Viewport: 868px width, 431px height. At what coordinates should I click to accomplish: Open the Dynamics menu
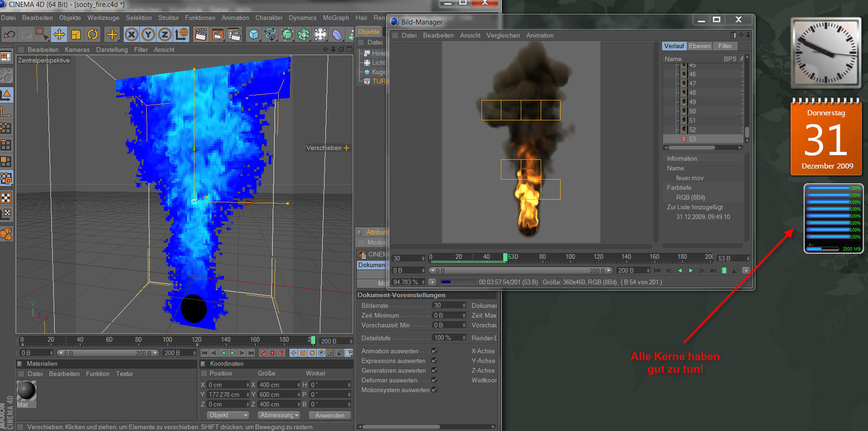click(303, 18)
